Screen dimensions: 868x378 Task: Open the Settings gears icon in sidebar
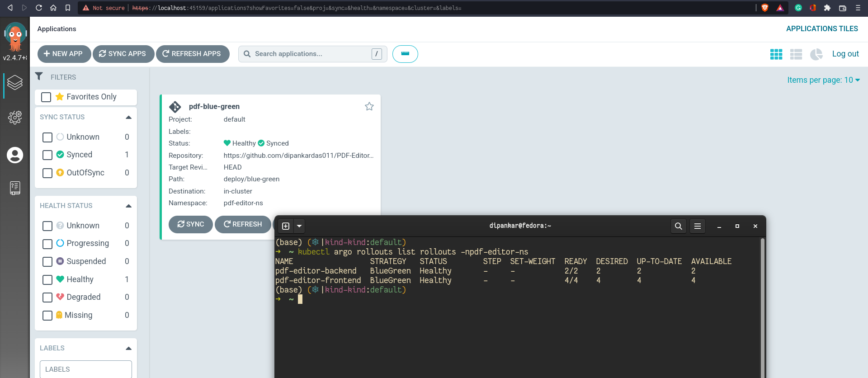click(x=15, y=118)
